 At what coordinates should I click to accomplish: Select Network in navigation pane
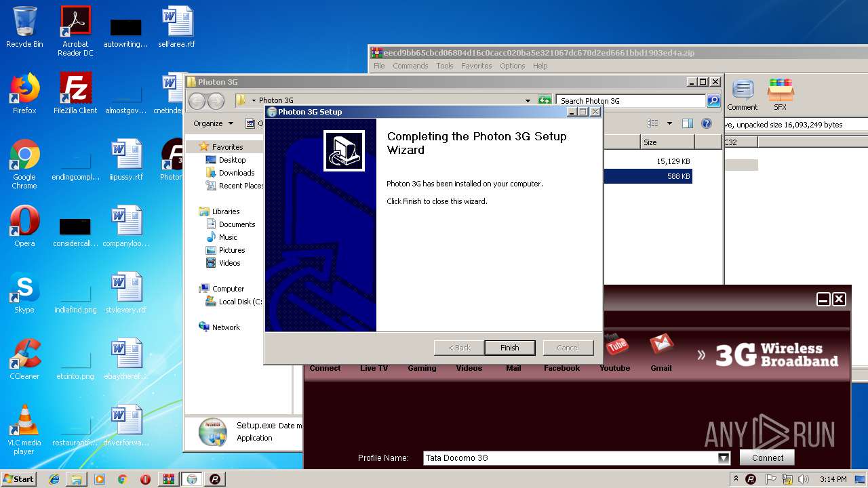pyautogui.click(x=226, y=327)
